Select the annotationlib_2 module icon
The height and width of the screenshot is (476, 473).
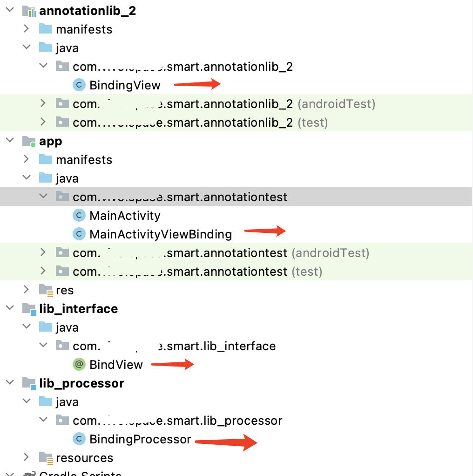pos(29,11)
